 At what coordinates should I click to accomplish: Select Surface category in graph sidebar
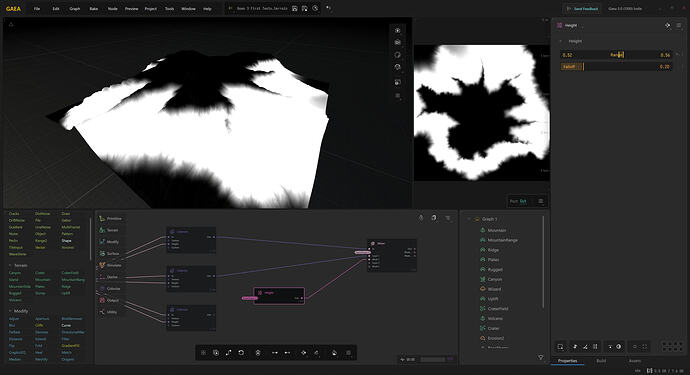109,254
